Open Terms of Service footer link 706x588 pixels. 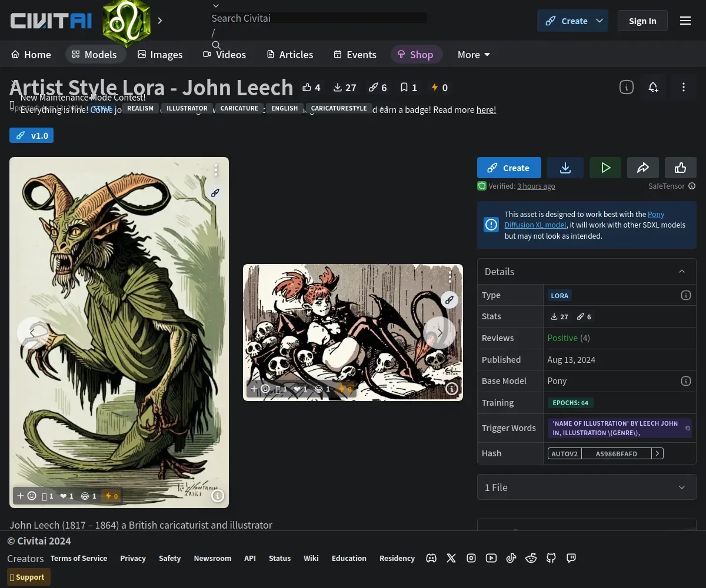(79, 558)
